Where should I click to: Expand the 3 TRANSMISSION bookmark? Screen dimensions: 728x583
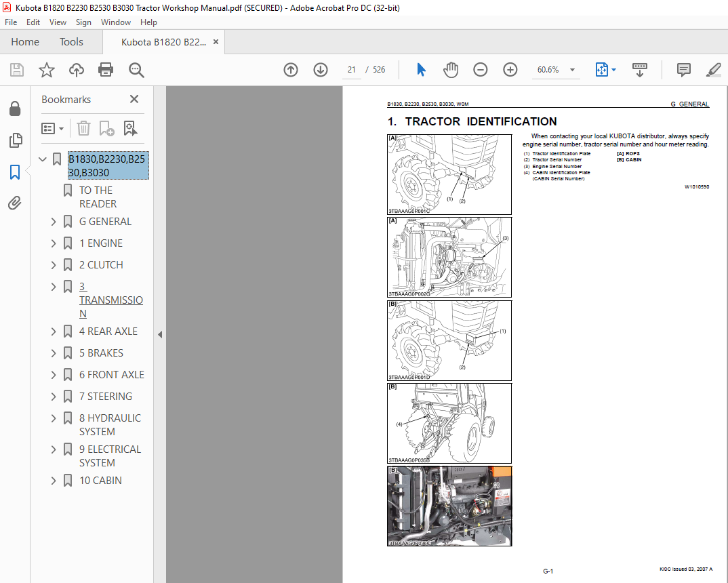pos(54,287)
